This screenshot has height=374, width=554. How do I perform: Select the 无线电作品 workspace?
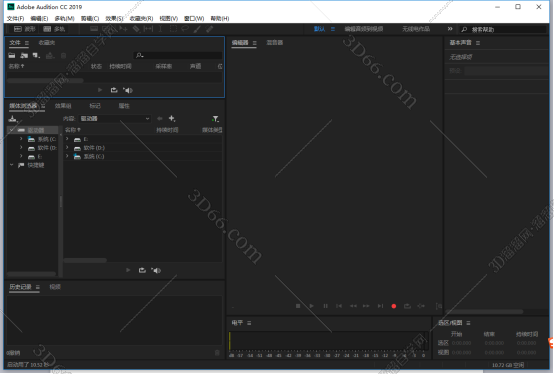416,29
